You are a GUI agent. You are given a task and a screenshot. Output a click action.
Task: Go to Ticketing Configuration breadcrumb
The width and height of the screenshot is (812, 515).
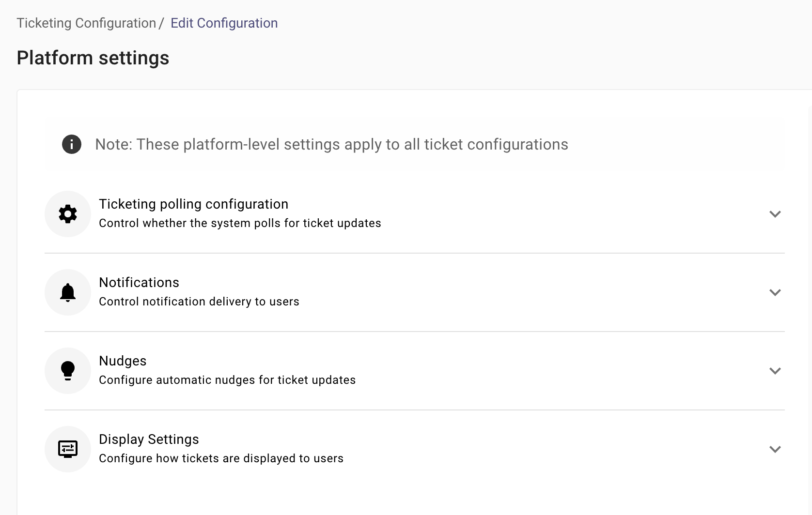(86, 23)
